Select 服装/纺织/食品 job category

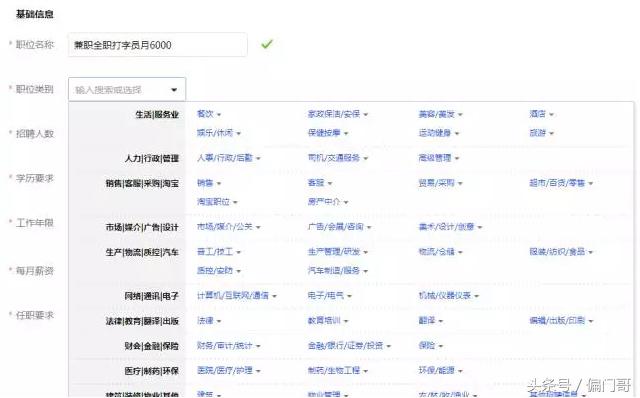pos(561,252)
